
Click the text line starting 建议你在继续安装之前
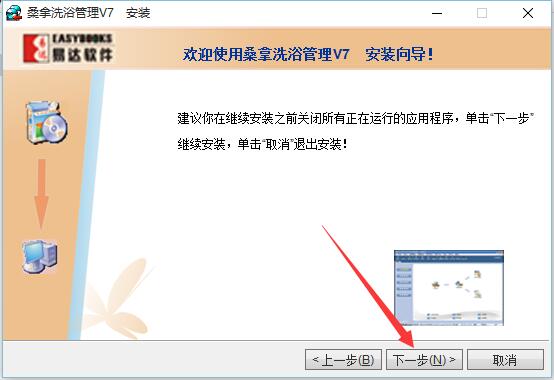356,118
